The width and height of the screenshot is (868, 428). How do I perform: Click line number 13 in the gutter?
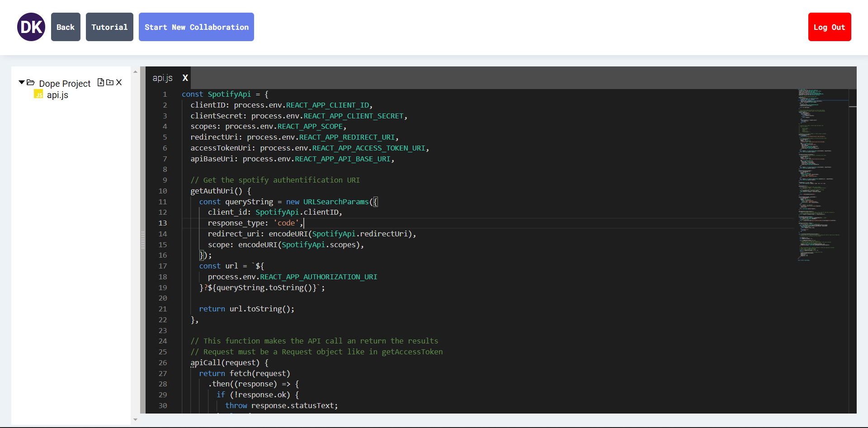(x=163, y=223)
